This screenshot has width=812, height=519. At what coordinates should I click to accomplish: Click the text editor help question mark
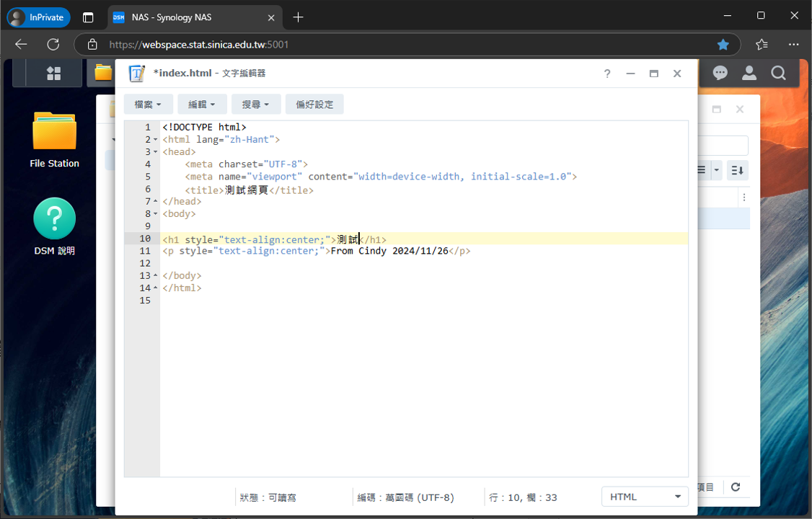tap(607, 74)
